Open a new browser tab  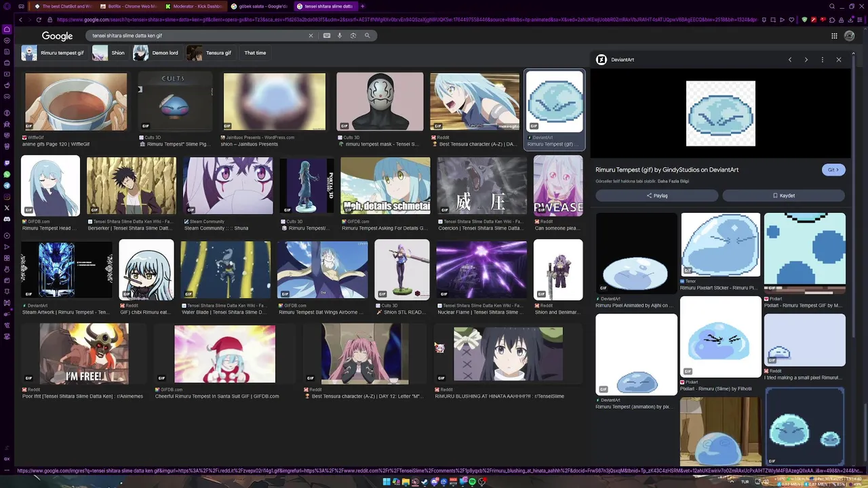click(x=362, y=6)
